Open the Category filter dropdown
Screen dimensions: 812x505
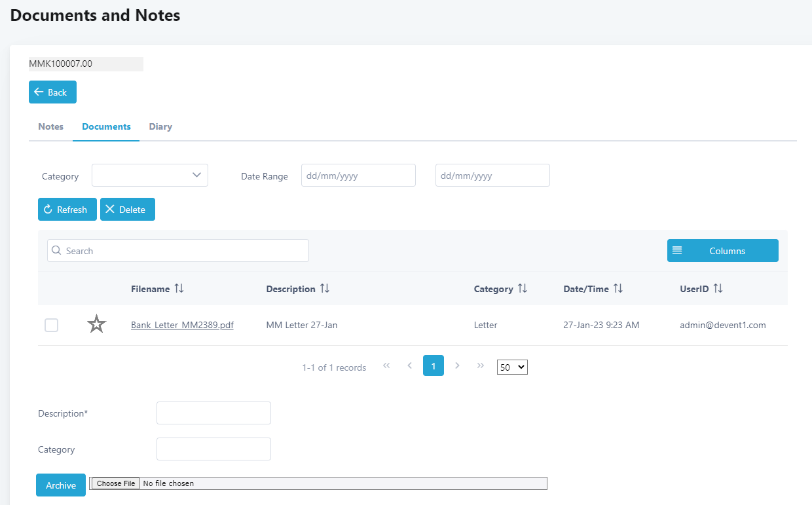[x=150, y=176]
